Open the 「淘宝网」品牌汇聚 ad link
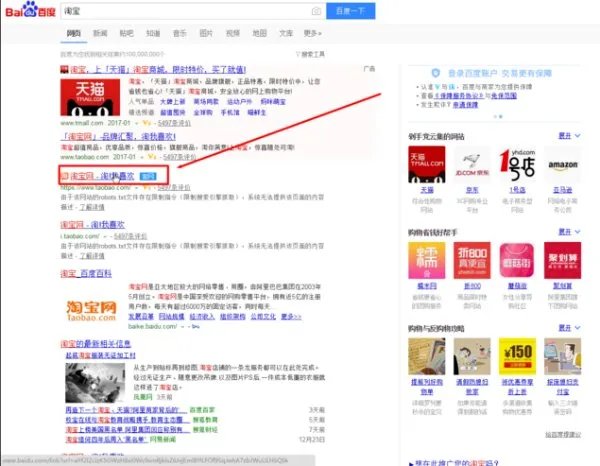The image size is (600, 466). (118, 137)
